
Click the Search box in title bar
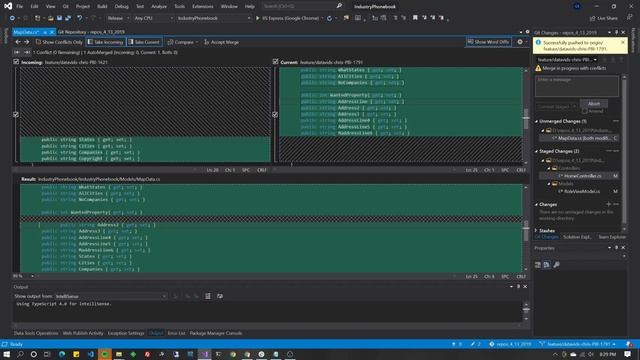tap(302, 6)
